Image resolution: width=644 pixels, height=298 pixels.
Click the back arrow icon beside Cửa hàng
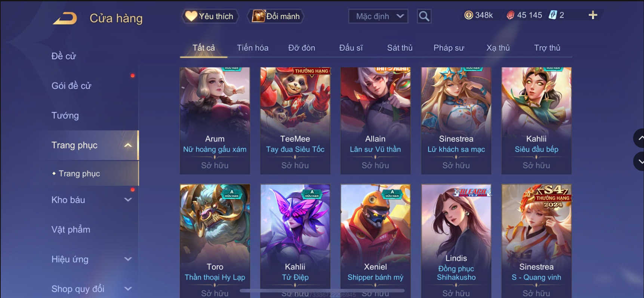click(65, 18)
